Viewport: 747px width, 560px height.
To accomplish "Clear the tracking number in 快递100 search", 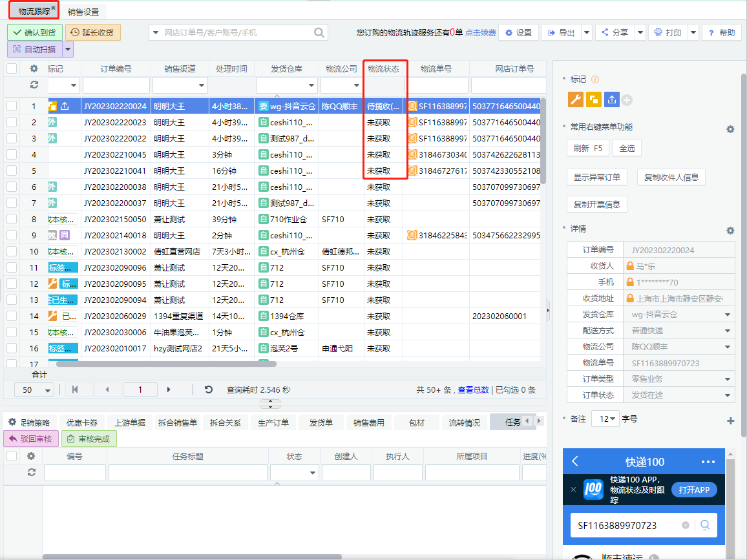I will click(685, 525).
